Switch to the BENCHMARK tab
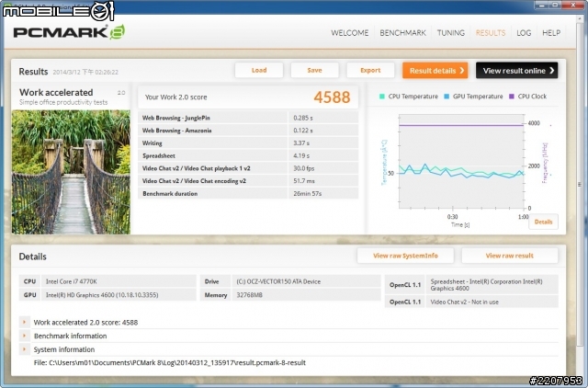 tap(402, 33)
